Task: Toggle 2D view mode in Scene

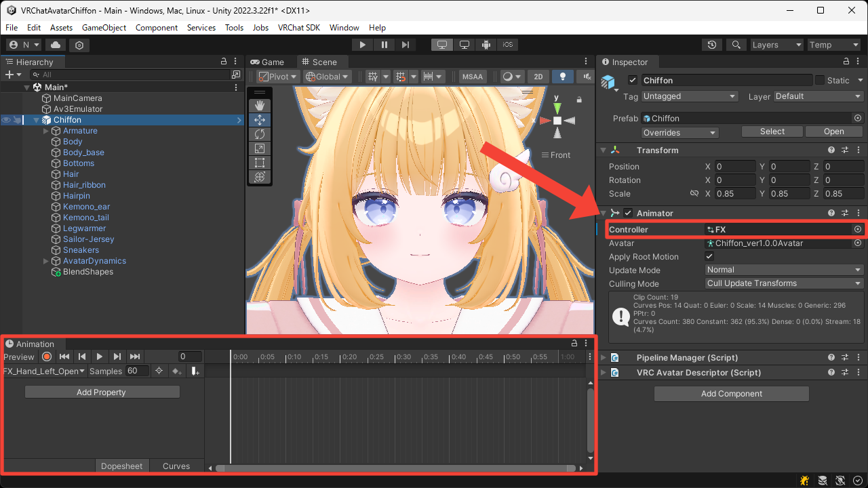Action: [x=538, y=77]
